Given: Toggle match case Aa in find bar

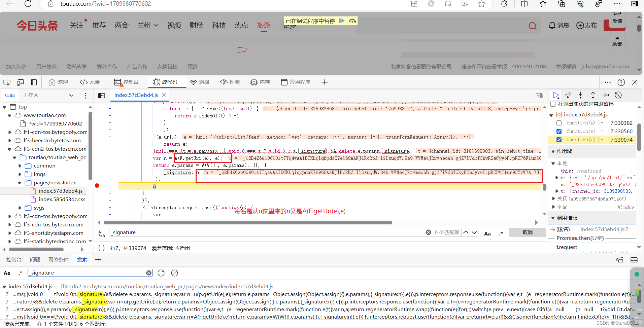Looking at the screenshot, I should point(487,233).
